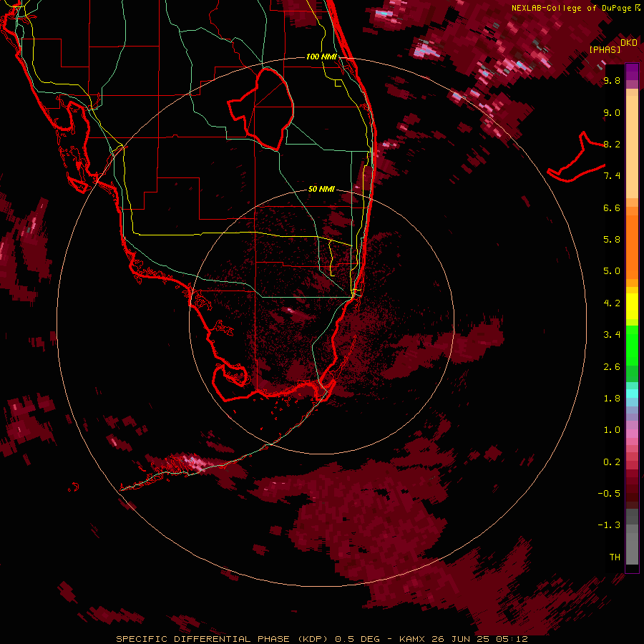The image size is (644, 644).
Task: Select the 6.6 legend value
Action: pos(612,208)
